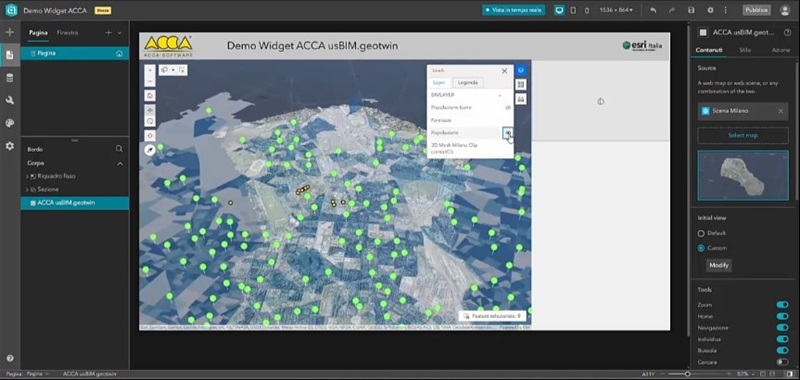Disable the Individua tool toggle
The height and width of the screenshot is (380, 800).
click(782, 339)
